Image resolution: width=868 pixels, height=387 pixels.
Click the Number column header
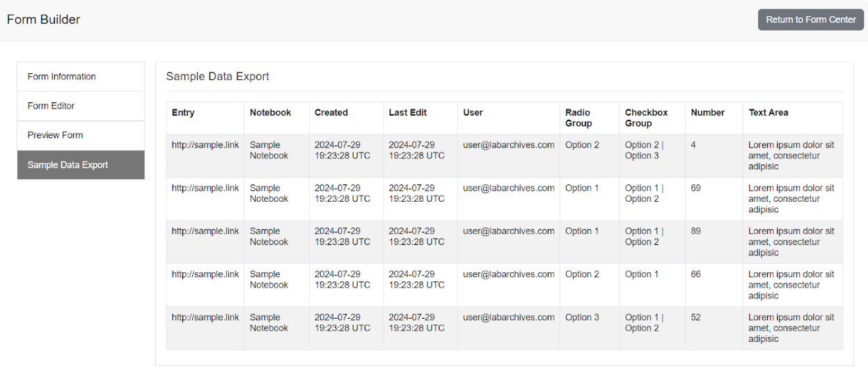click(708, 113)
